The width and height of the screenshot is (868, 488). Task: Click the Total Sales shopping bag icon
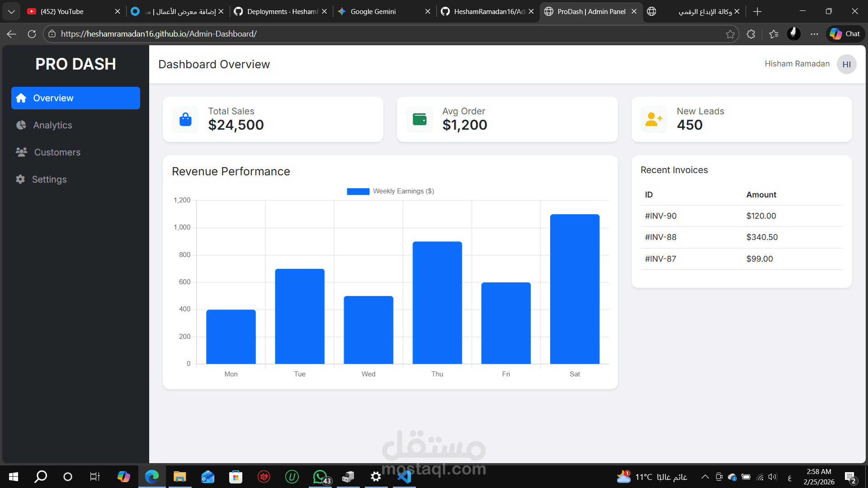[185, 119]
